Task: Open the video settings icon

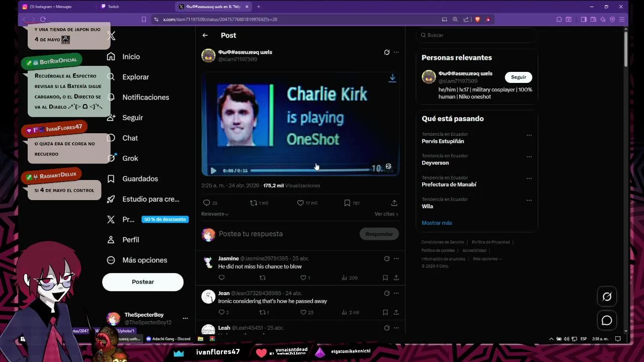Action: (x=388, y=166)
